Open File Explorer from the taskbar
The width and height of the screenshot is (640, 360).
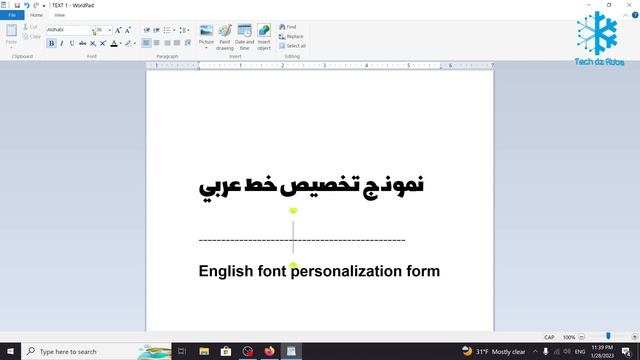(204, 351)
